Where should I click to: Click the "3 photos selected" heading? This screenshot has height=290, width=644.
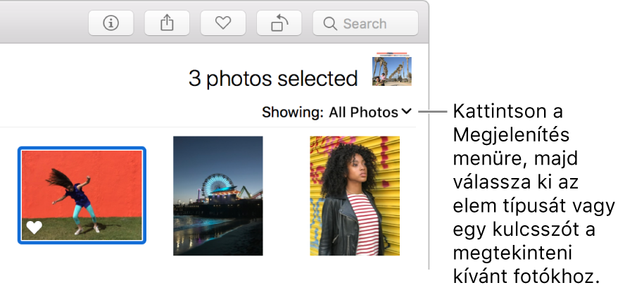(x=272, y=78)
